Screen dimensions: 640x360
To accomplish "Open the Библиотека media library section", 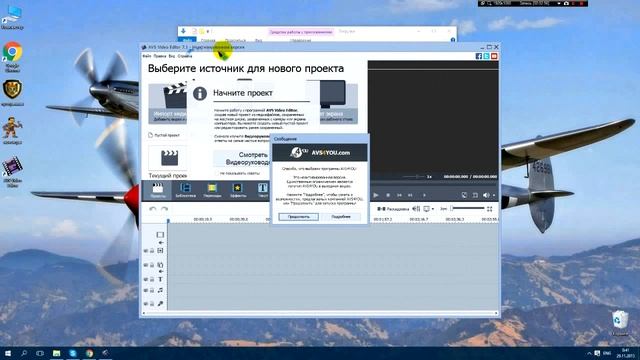I will coord(185,191).
